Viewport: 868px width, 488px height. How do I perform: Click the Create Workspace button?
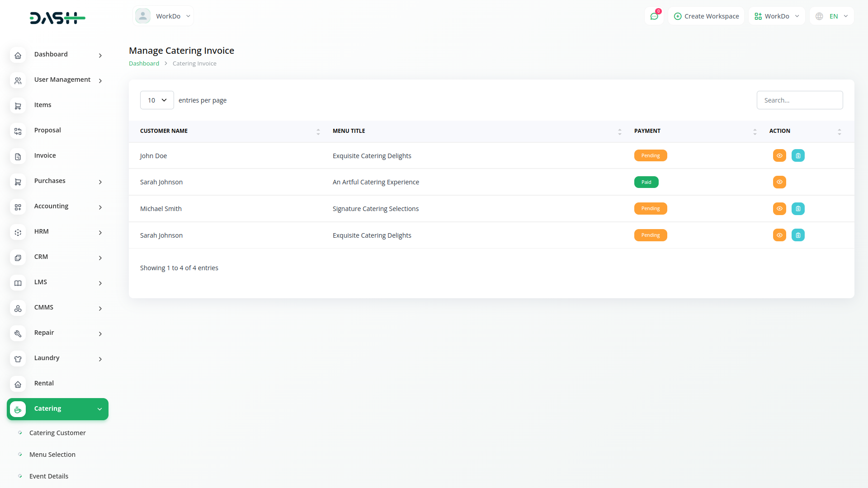tap(706, 16)
